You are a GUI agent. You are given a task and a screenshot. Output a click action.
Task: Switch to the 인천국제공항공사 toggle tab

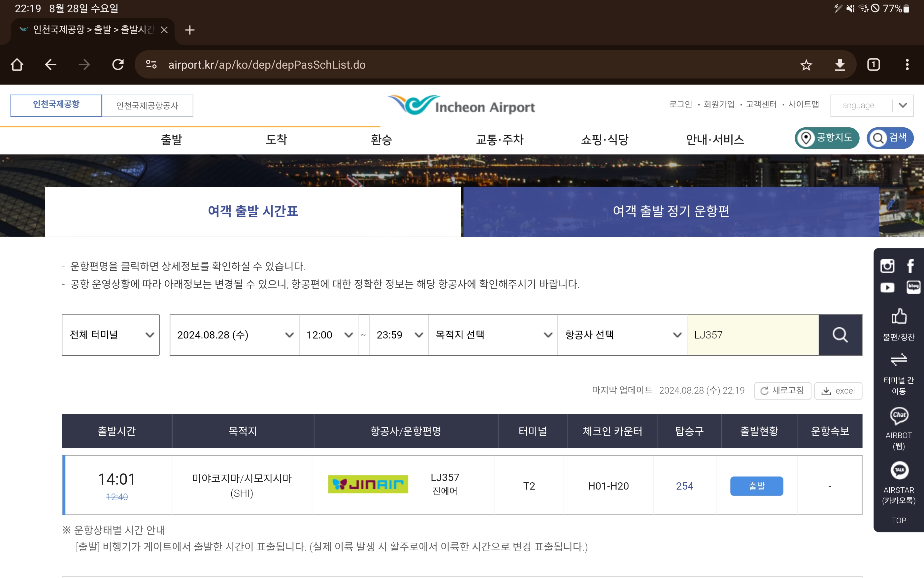coord(147,106)
